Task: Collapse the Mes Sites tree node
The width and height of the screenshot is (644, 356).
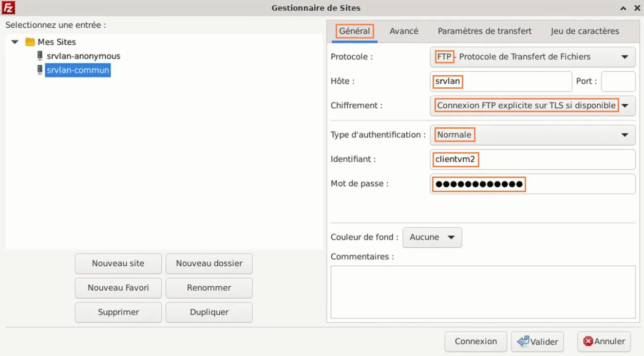Action: (15, 42)
